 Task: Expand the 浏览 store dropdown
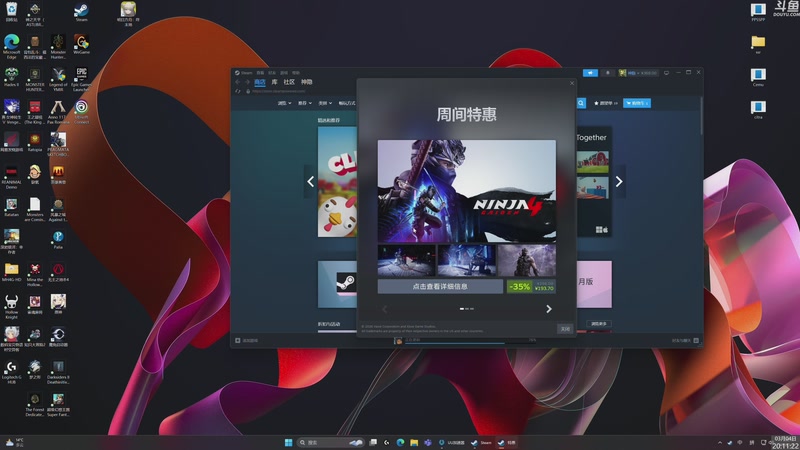(x=284, y=103)
